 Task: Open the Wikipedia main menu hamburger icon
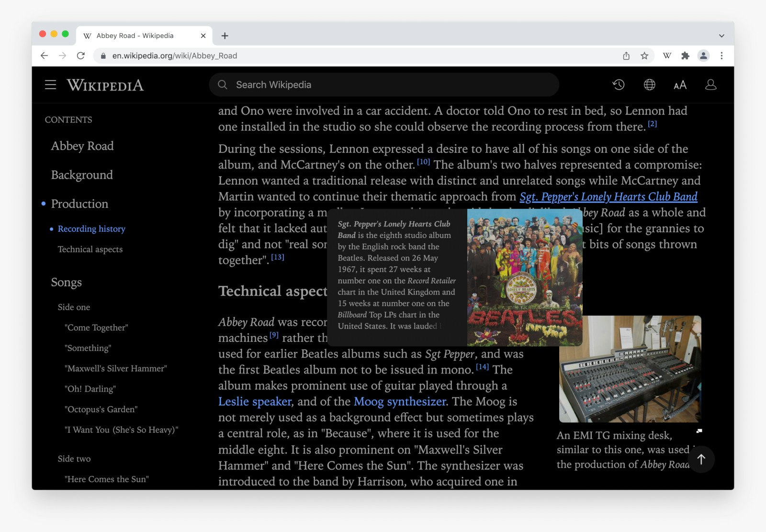50,85
